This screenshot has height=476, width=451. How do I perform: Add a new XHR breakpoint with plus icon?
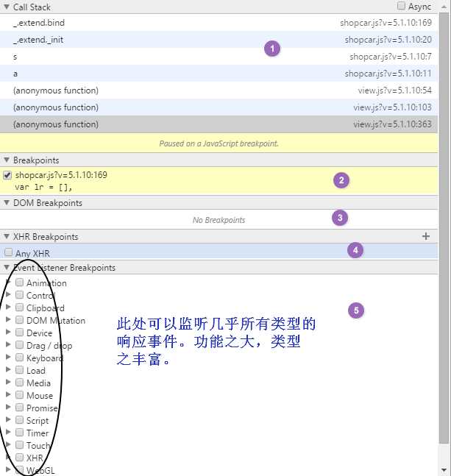click(426, 236)
